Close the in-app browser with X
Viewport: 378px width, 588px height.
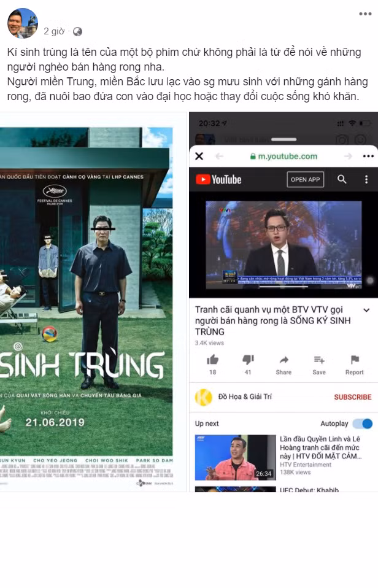click(x=199, y=157)
